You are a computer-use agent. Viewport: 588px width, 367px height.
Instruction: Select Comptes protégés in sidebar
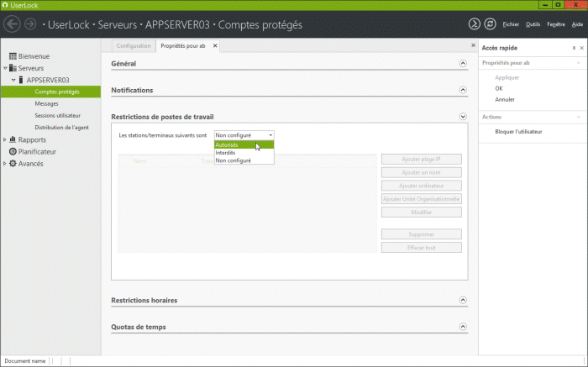pyautogui.click(x=50, y=92)
